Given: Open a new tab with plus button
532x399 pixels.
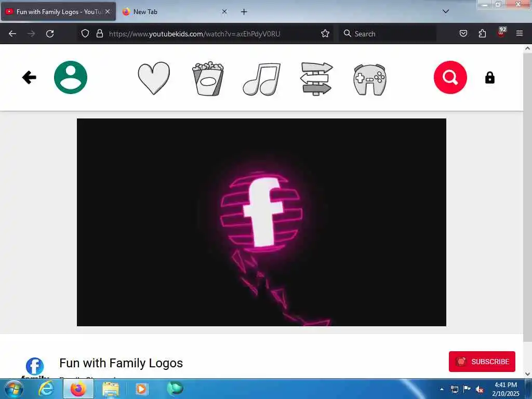Looking at the screenshot, I should coord(244,12).
